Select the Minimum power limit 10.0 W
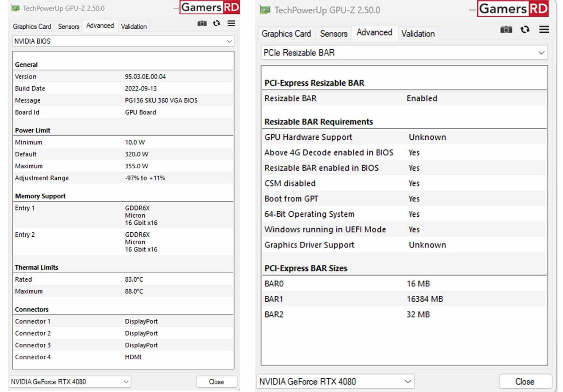 [135, 142]
